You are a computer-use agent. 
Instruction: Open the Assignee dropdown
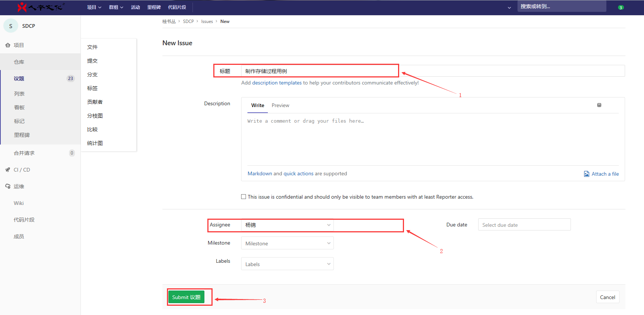pyautogui.click(x=287, y=225)
